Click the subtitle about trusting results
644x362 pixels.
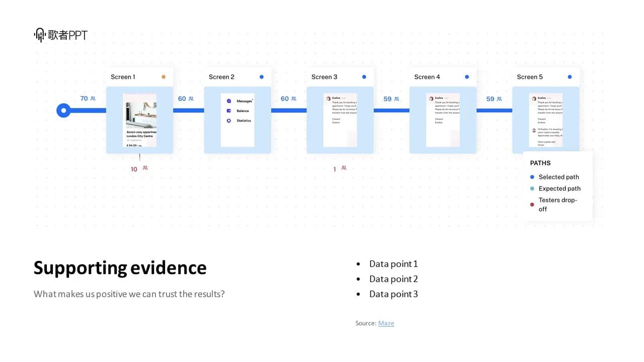129,294
